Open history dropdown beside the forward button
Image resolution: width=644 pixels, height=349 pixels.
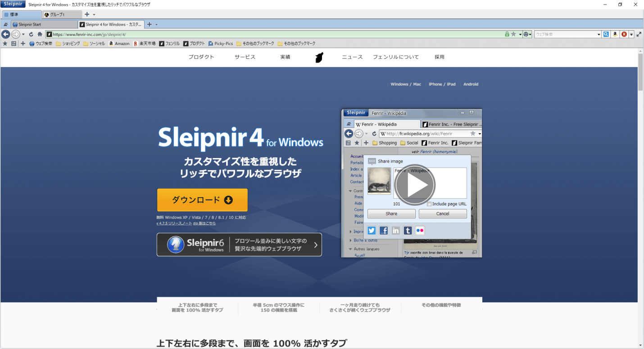[x=23, y=34]
